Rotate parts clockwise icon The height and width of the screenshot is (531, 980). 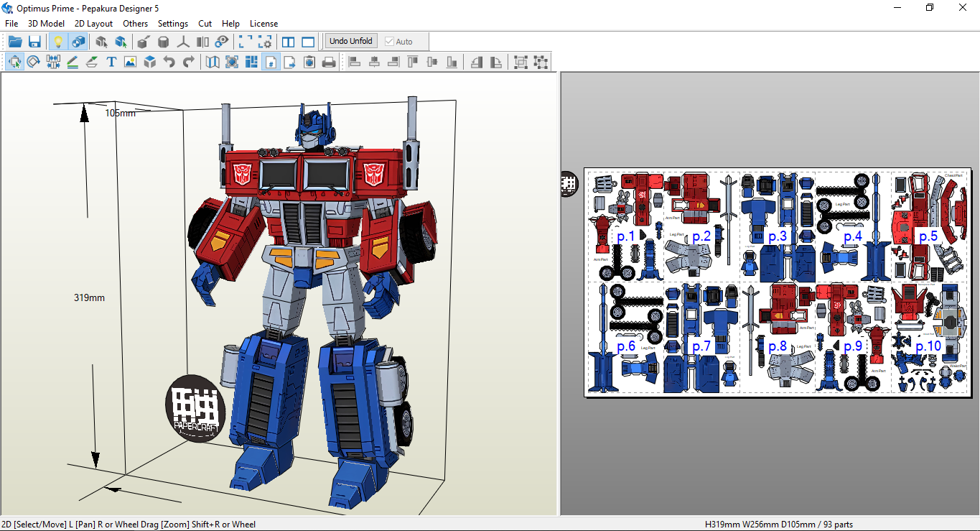pyautogui.click(x=496, y=62)
